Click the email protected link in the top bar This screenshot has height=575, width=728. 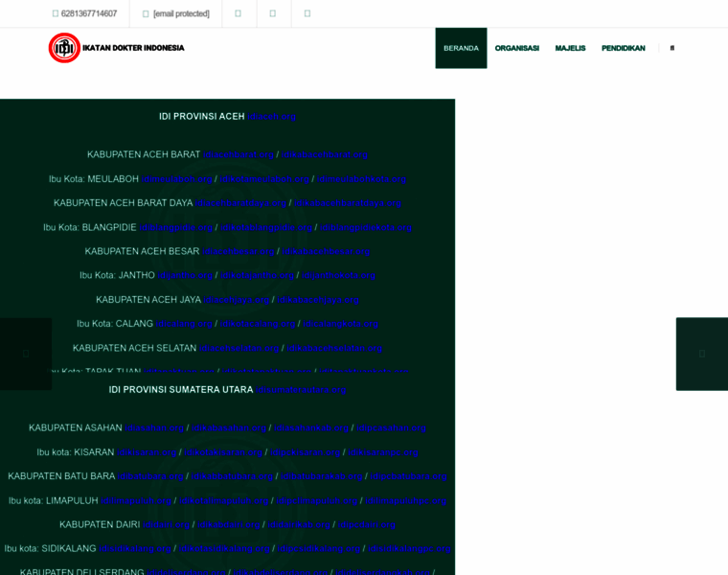tap(181, 13)
